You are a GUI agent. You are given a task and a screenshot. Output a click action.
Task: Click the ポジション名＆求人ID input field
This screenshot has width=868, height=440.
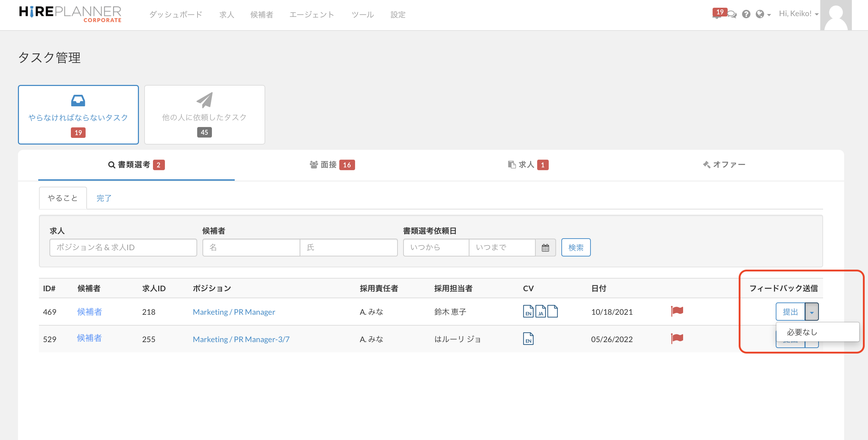(123, 248)
